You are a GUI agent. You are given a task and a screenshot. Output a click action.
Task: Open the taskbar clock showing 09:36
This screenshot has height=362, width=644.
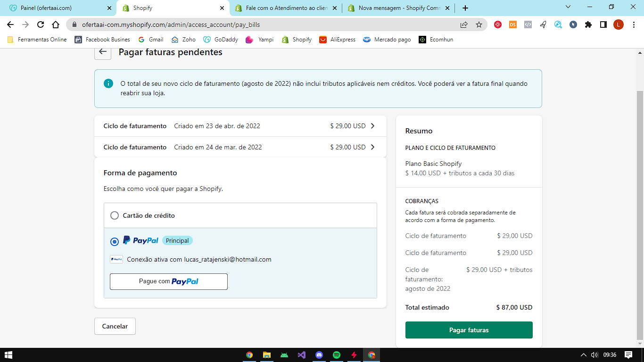tap(610, 355)
